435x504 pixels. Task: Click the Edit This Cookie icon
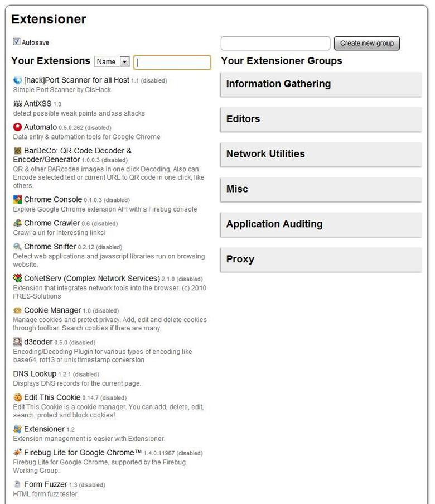pos(17,397)
